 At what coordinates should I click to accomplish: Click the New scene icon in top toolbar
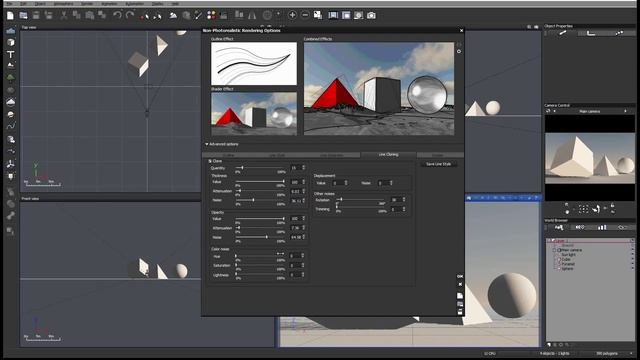click(x=10, y=16)
